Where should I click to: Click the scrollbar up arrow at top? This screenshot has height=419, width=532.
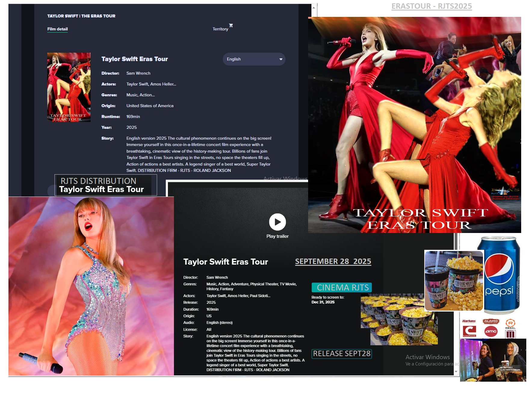[314, 7]
